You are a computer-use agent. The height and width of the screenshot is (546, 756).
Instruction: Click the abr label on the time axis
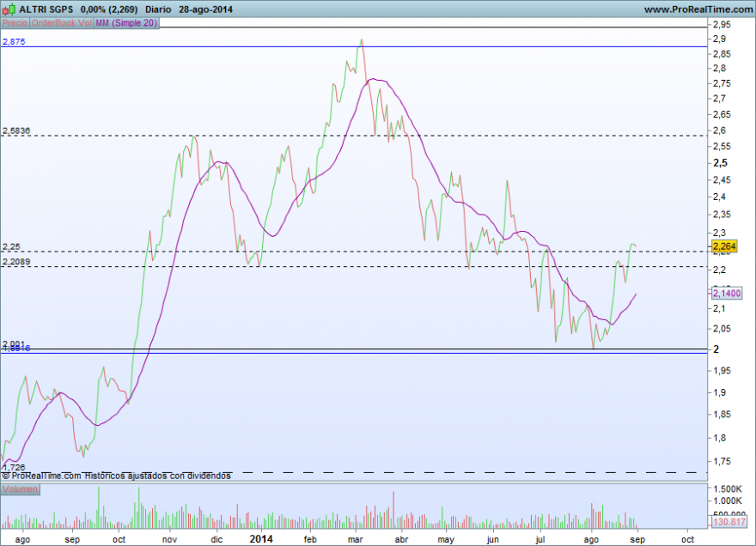pyautogui.click(x=401, y=539)
